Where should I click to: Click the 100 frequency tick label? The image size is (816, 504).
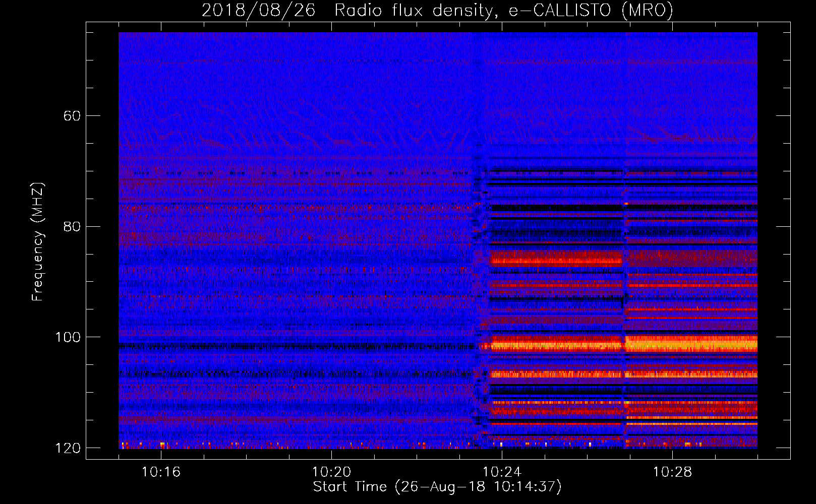(x=68, y=337)
